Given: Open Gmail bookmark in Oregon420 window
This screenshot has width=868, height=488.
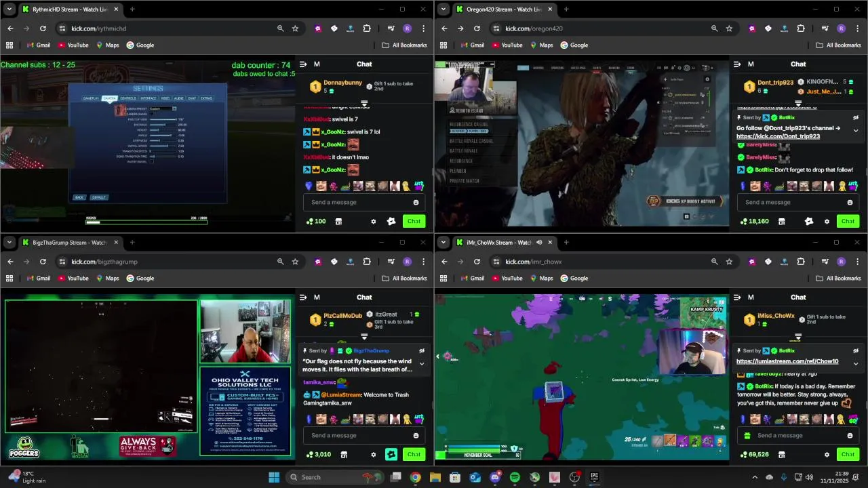Looking at the screenshot, I should pos(472,45).
